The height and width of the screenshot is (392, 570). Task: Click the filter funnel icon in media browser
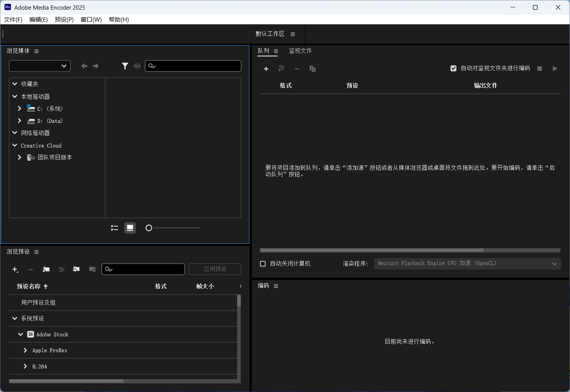pos(125,66)
